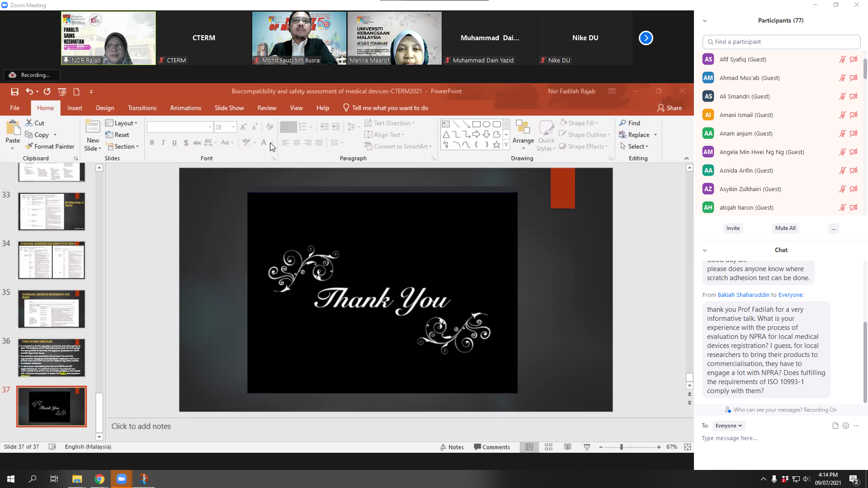This screenshot has width=868, height=488.
Task: Collapse the Participants panel chevron
Action: tap(704, 21)
